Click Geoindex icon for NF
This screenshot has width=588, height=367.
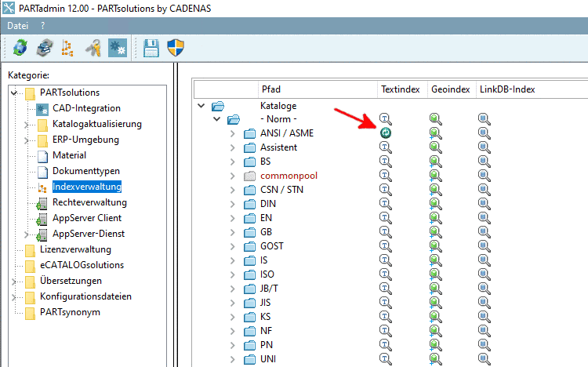coord(435,331)
